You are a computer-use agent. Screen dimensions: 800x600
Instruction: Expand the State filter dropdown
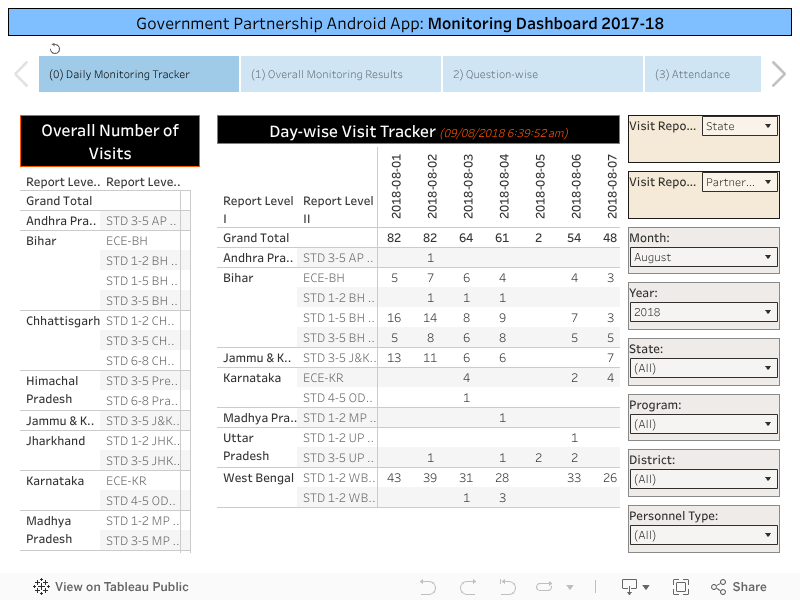point(704,368)
